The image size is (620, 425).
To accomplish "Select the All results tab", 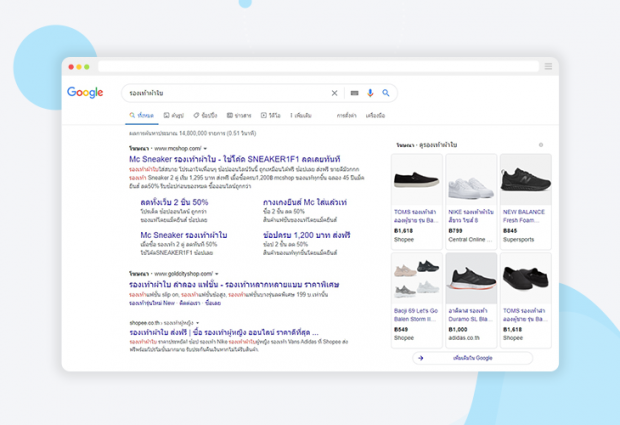I will [x=142, y=115].
